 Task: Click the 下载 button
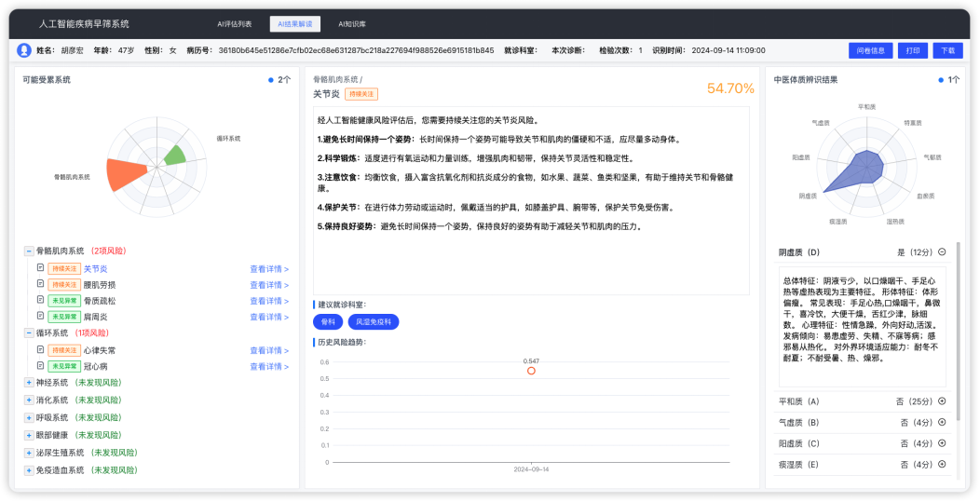(948, 50)
